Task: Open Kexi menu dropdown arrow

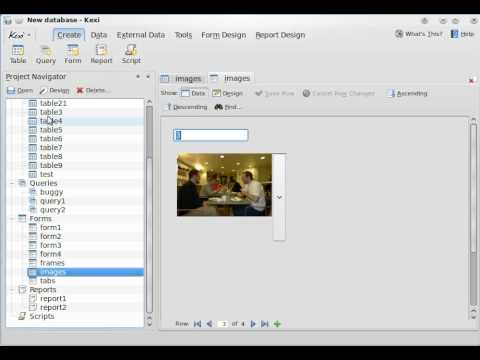Action: [x=29, y=35]
